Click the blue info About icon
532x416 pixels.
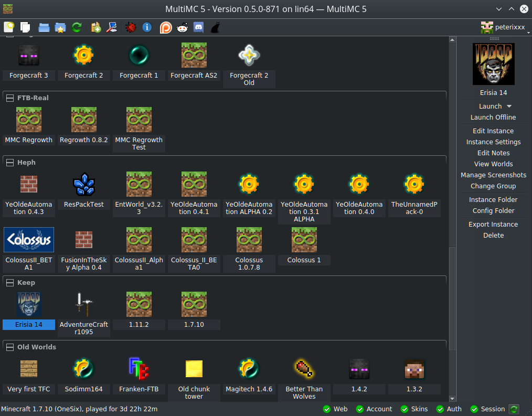click(x=147, y=27)
